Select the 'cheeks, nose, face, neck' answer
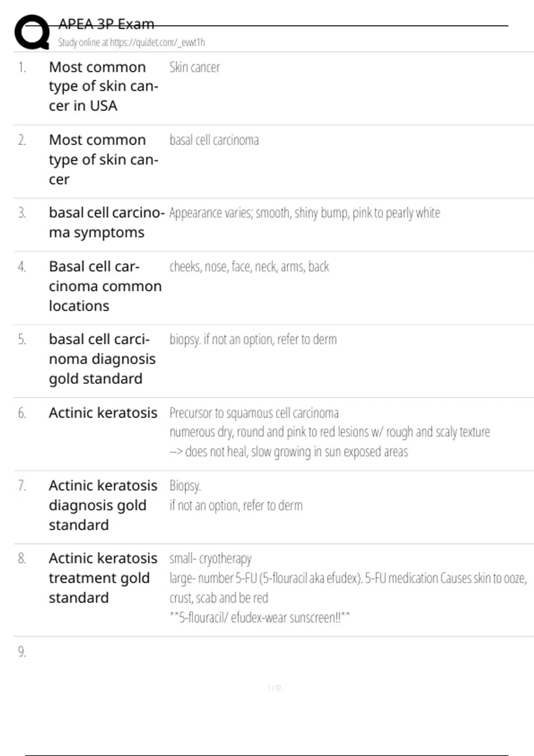This screenshot has height=756, width=534. click(249, 267)
